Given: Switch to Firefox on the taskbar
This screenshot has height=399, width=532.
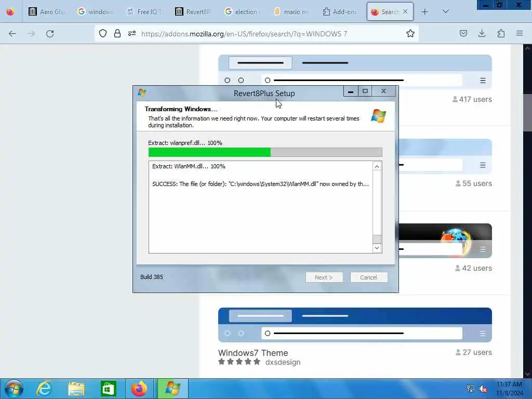Looking at the screenshot, I should point(139,389).
